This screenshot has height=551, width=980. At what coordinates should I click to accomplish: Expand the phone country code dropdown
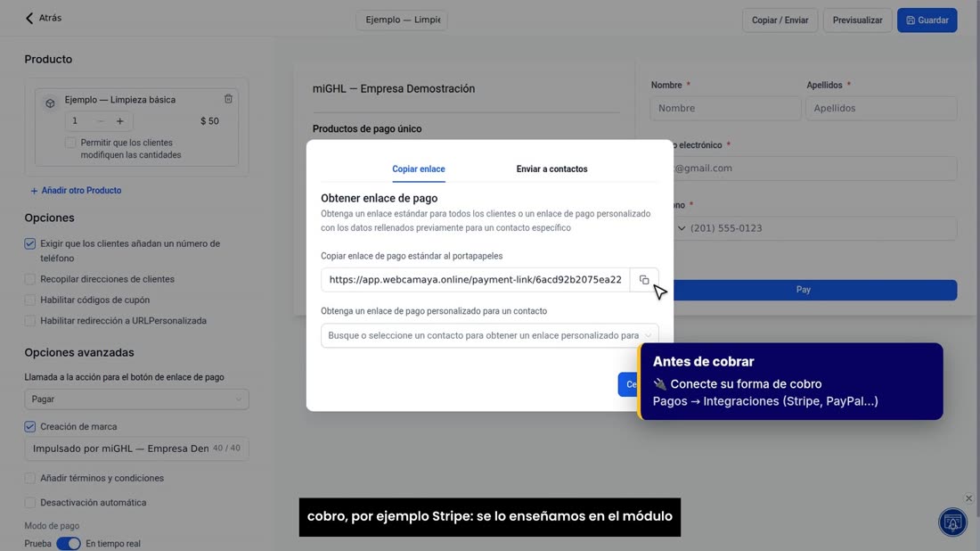click(x=682, y=228)
